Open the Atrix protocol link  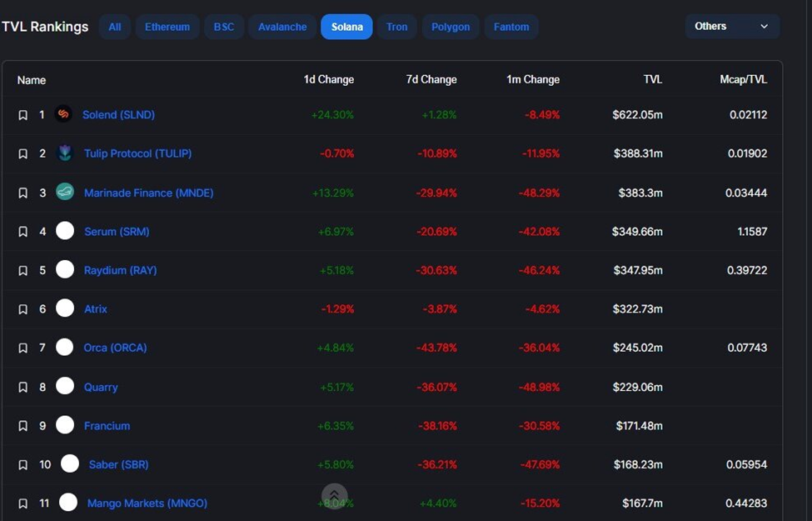click(x=96, y=309)
